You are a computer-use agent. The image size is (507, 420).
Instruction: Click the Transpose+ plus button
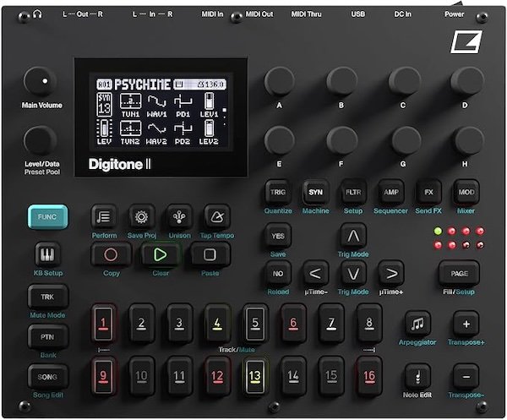click(466, 325)
